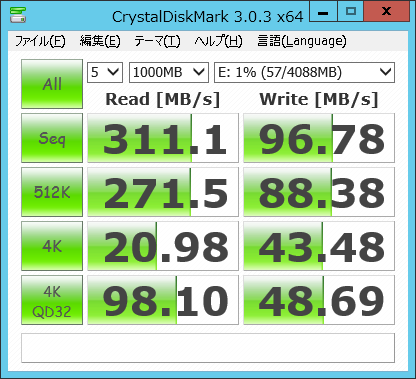416x379 pixels.
Task: Start the 512K benchmark test
Action: tap(52, 192)
